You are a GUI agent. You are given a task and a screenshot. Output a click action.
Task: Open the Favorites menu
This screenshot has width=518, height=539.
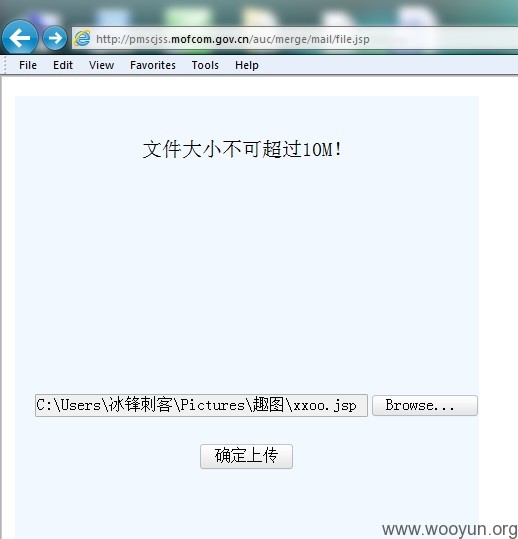point(153,65)
